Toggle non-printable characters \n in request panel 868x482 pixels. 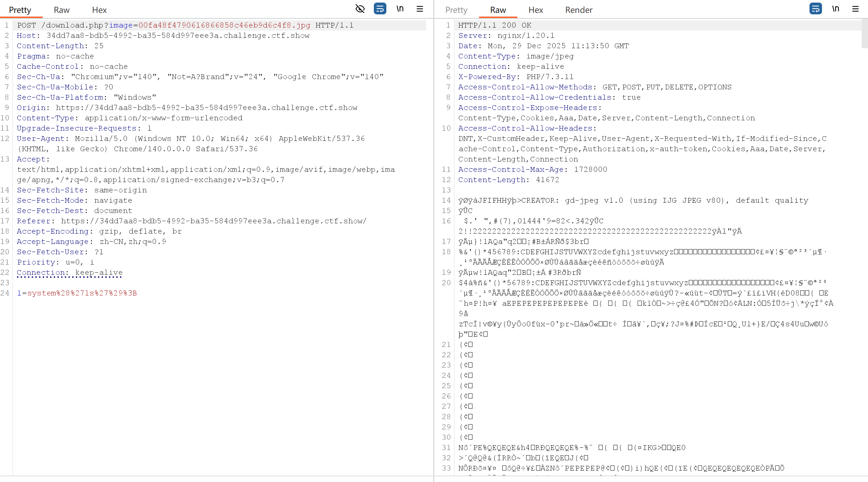(400, 8)
